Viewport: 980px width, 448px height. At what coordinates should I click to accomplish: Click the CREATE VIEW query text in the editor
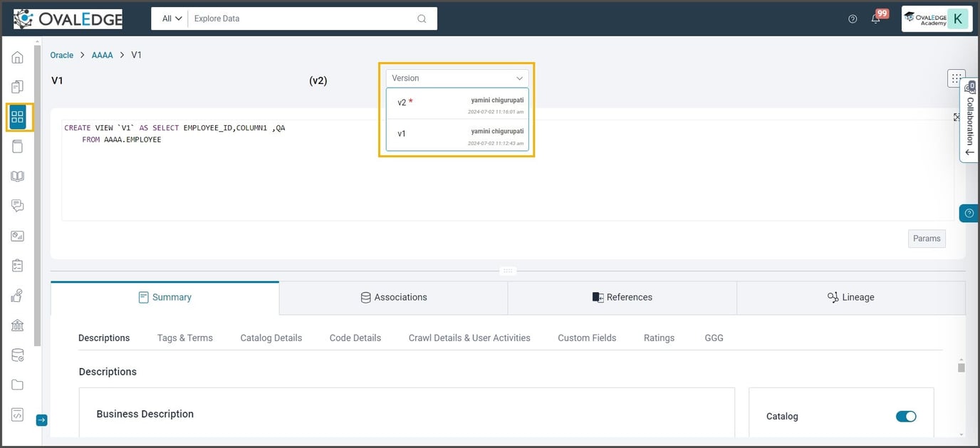point(174,134)
